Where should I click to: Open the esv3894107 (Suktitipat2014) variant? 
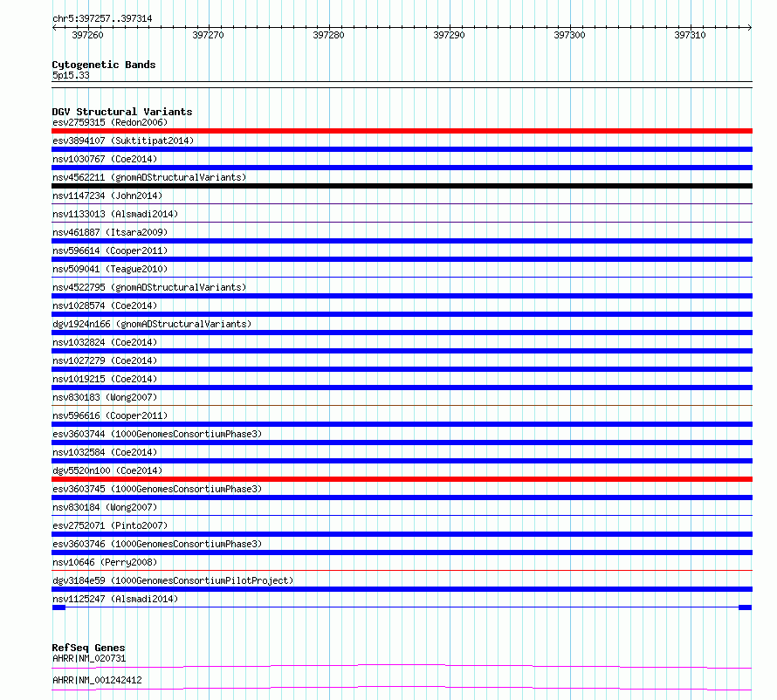tap(123, 141)
